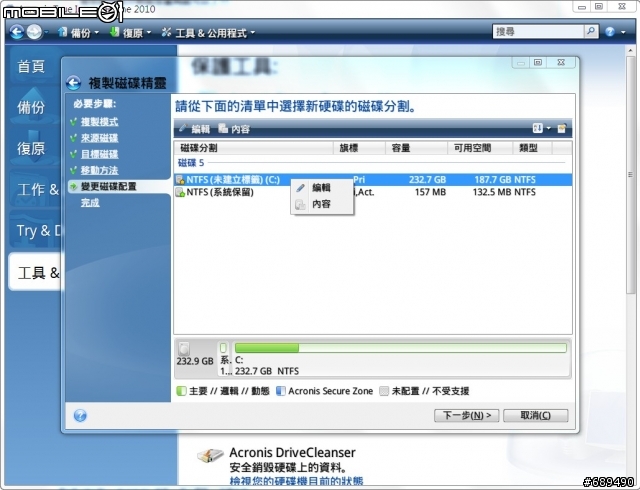Viewport: 640px width, 490px height.
Task: Click the wizard help question icon
Action: 80,416
